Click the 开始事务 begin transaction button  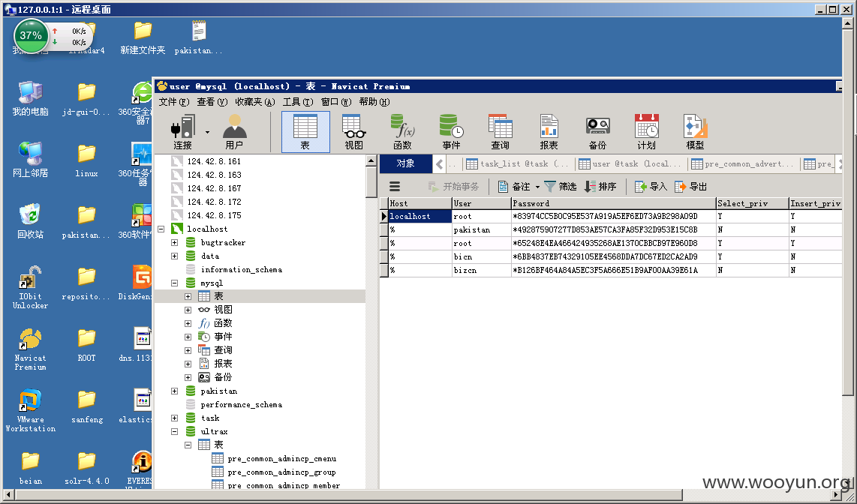(x=453, y=187)
